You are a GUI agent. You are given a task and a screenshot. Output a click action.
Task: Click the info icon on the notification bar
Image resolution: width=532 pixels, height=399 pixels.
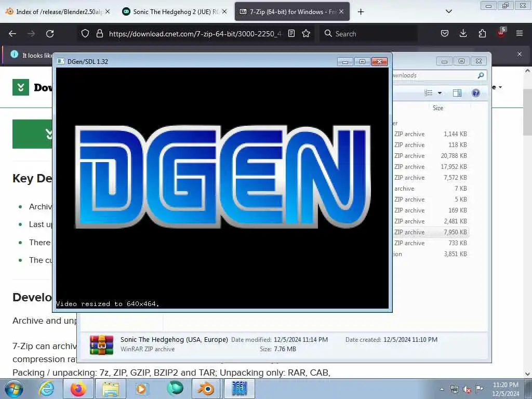pos(14,54)
